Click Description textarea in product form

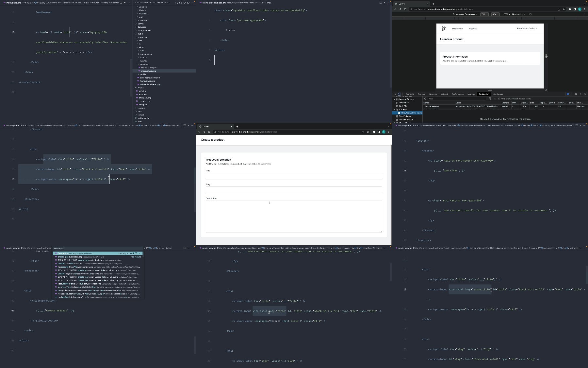point(294,216)
